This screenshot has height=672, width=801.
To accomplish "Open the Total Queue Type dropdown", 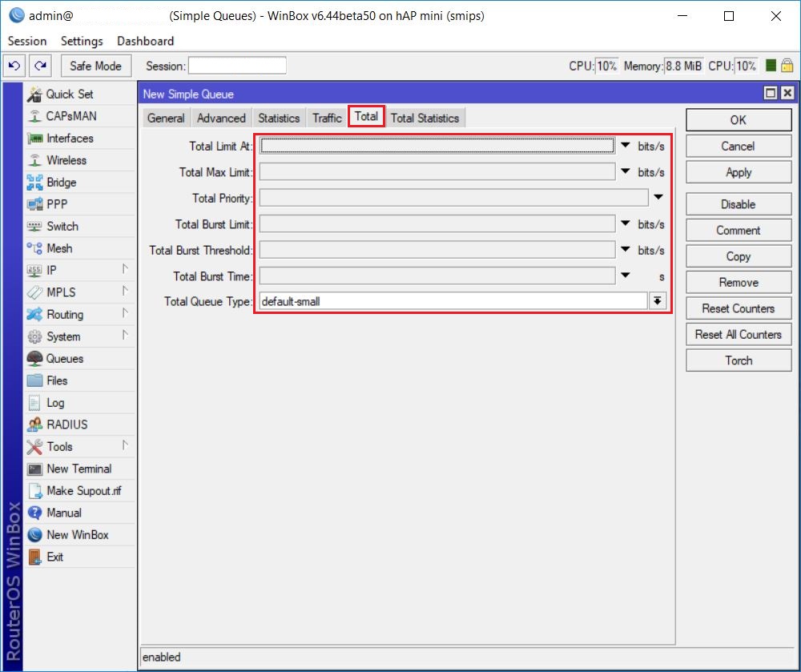I will (656, 302).
